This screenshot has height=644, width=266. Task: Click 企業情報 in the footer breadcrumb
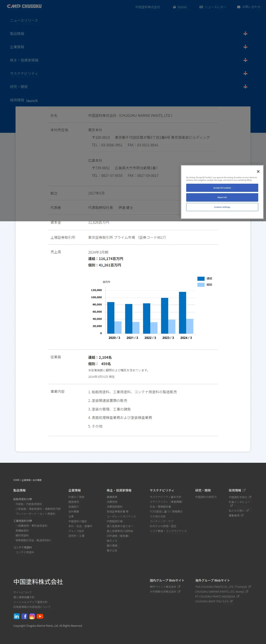click(x=26, y=480)
